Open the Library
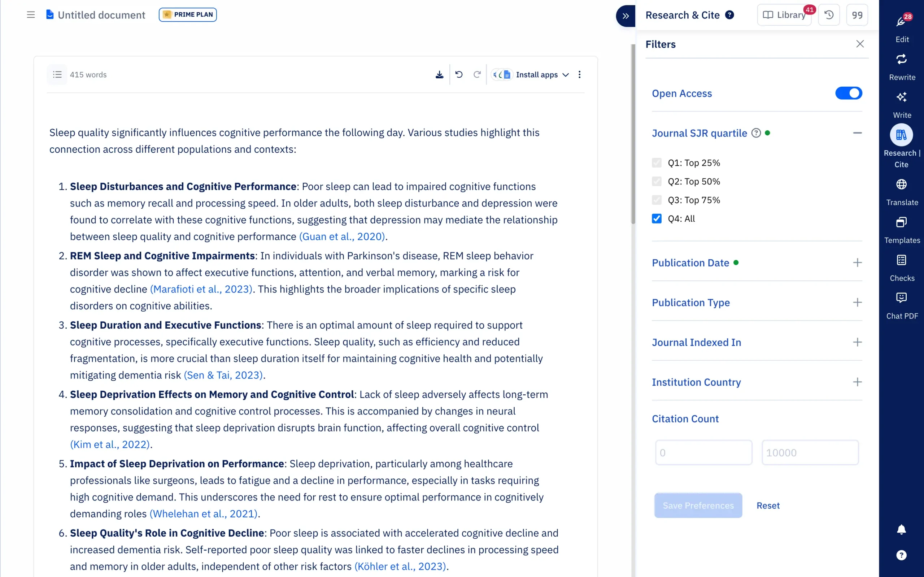 (784, 15)
